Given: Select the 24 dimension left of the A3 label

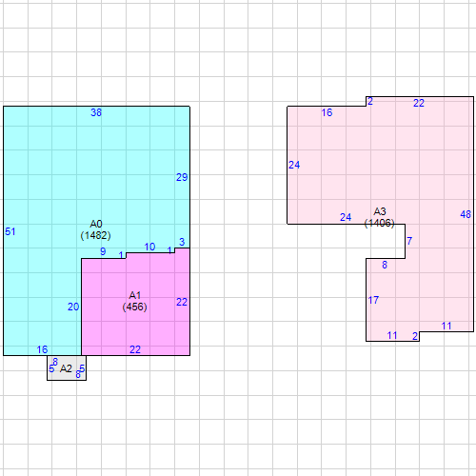Looking at the screenshot, I should [x=346, y=217].
